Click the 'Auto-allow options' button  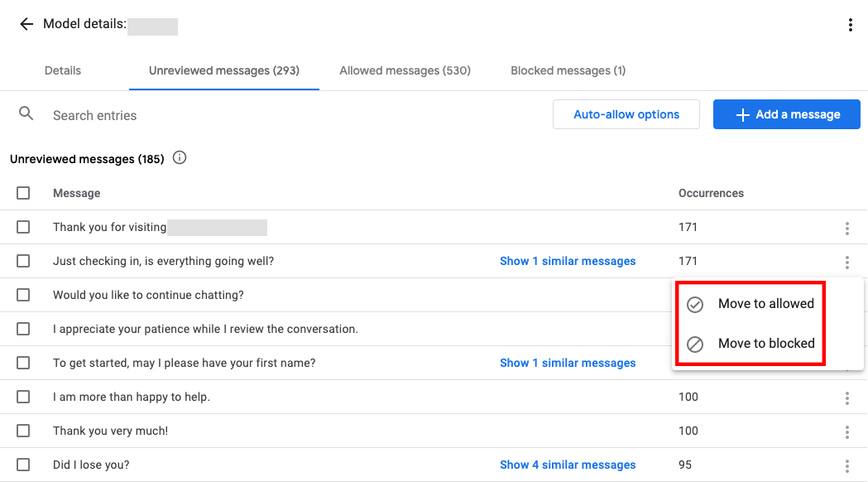point(626,114)
